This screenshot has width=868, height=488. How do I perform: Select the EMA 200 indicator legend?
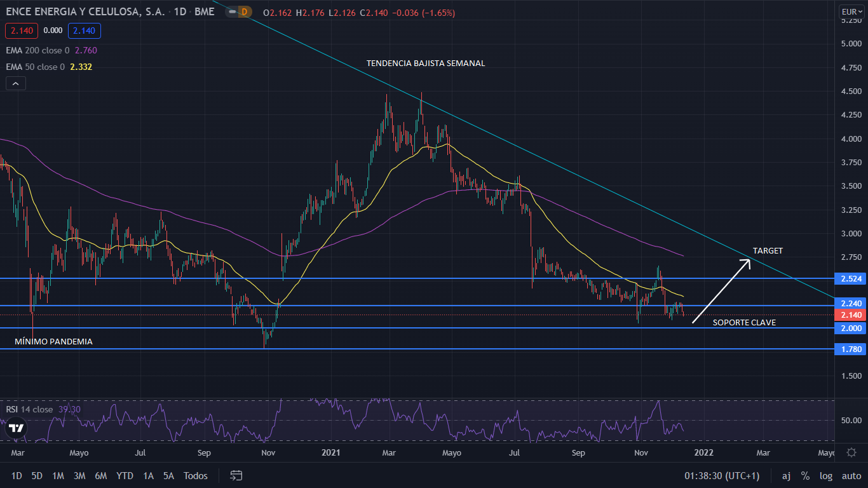[x=38, y=50]
